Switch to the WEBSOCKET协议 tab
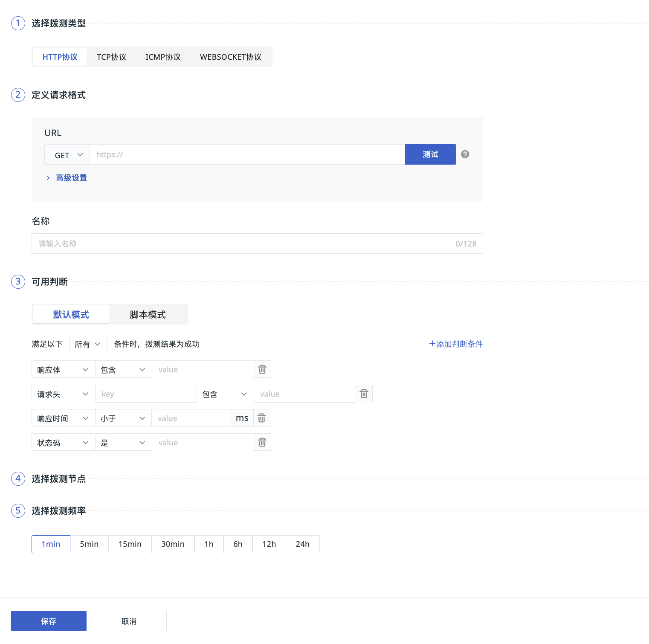Screen dimensions: 649x644 [230, 57]
